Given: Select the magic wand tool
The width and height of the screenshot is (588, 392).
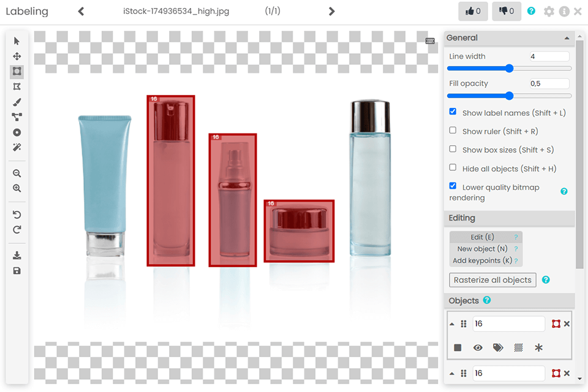Looking at the screenshot, I should click(17, 148).
